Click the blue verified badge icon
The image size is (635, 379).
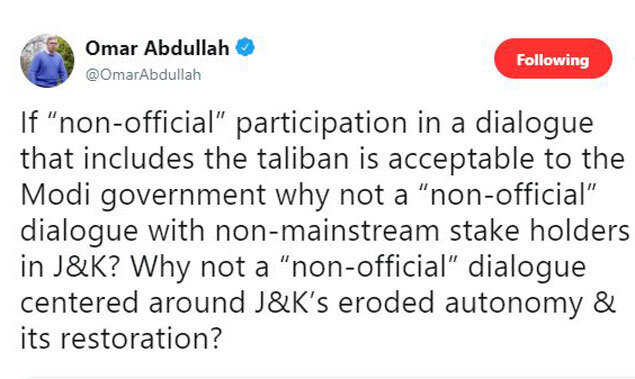(x=245, y=47)
